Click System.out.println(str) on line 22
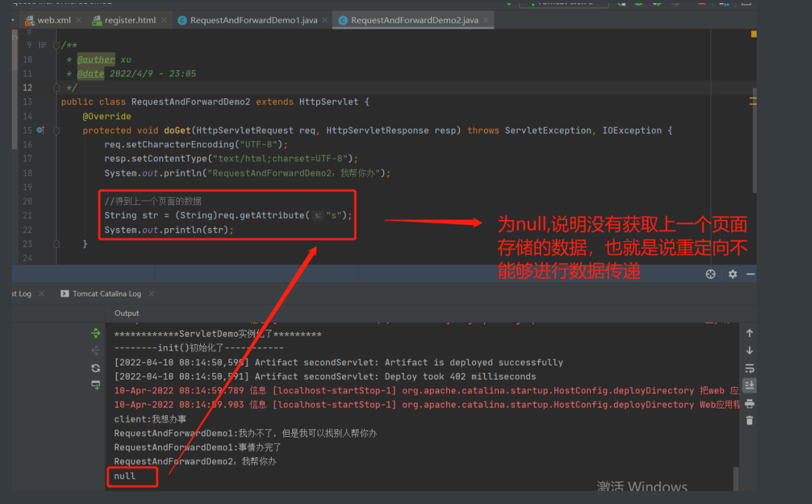 click(x=169, y=230)
